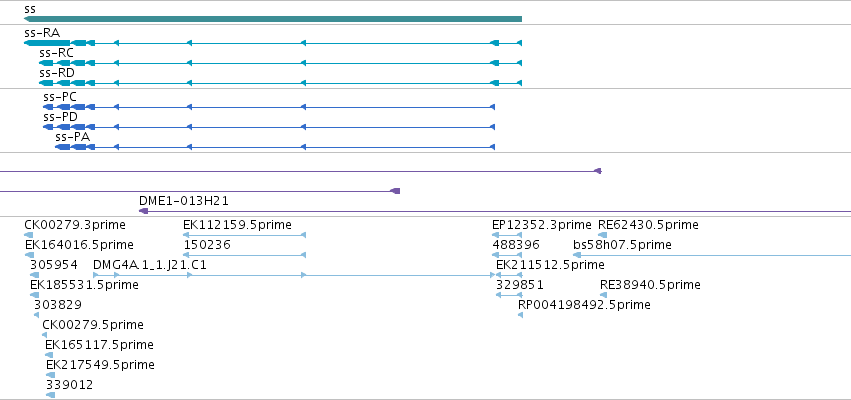Select the ss-RA transcript label
This screenshot has width=851, height=400.
42,33
